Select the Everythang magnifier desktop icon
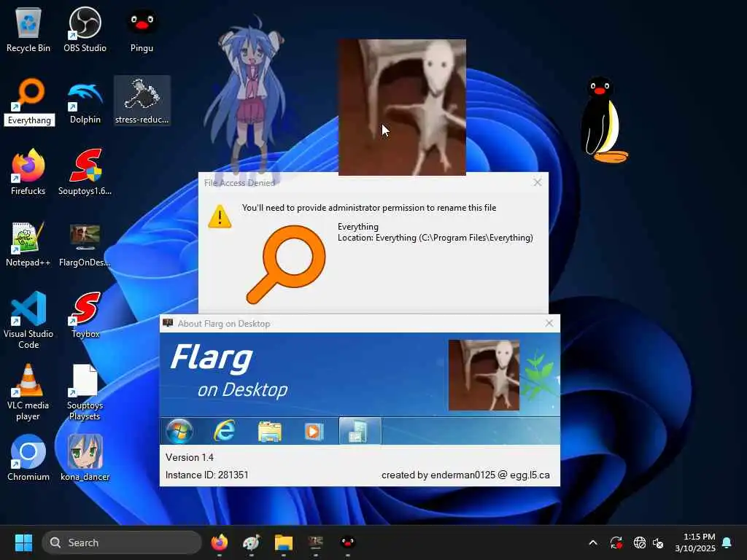This screenshot has width=747, height=560. point(29,101)
